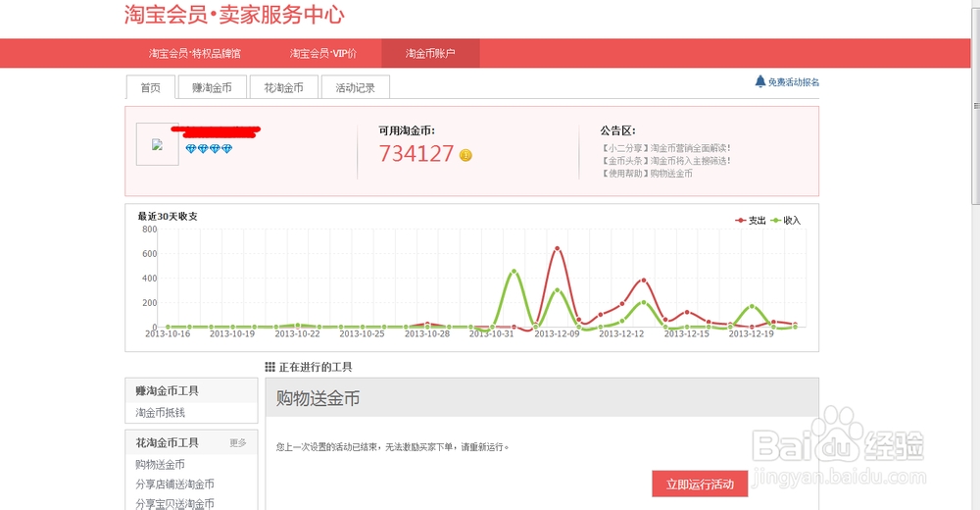Select 淘宝会员·VIP价 in the navigation bar
Viewport: 980px width, 510px height.
[x=322, y=54]
